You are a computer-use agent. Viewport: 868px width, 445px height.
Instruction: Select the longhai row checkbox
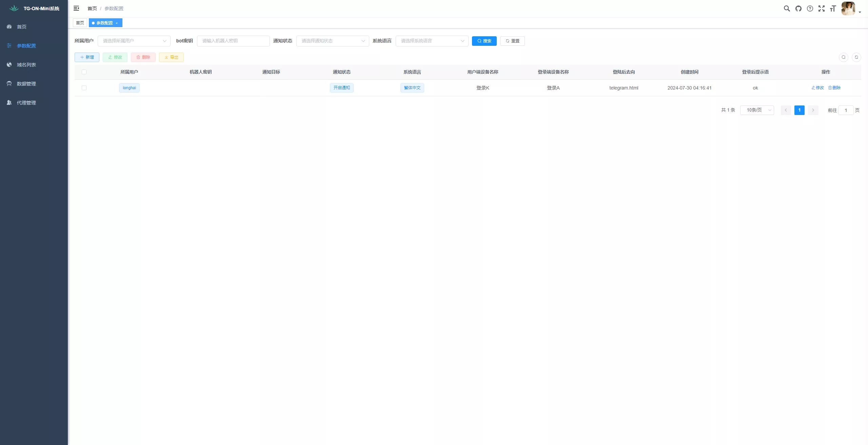pyautogui.click(x=84, y=88)
